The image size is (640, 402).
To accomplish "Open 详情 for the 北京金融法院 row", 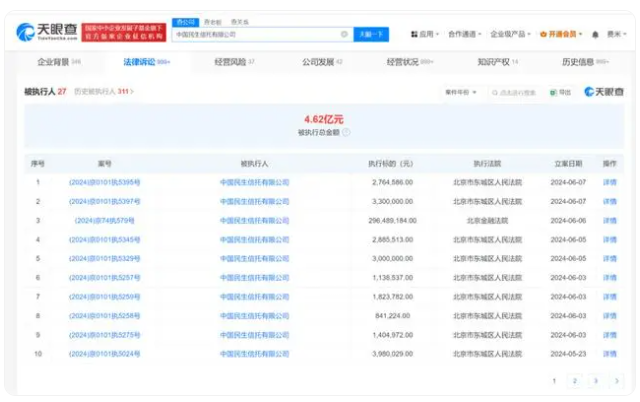I will coord(610,221).
